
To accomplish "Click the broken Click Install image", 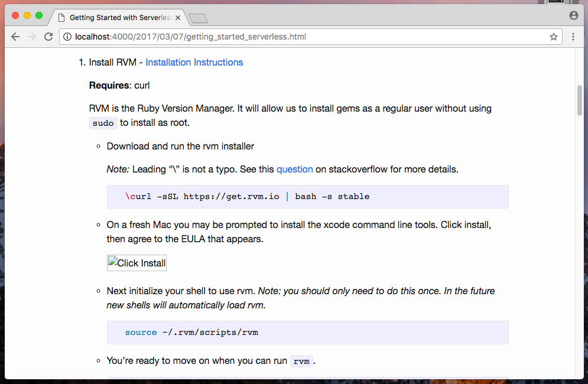I will [137, 263].
